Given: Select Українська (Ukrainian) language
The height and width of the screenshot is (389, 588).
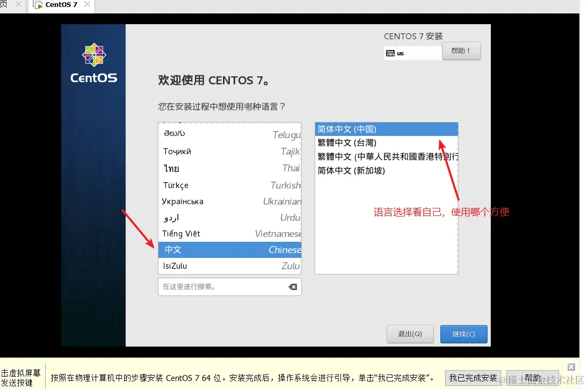Looking at the screenshot, I should click(229, 201).
